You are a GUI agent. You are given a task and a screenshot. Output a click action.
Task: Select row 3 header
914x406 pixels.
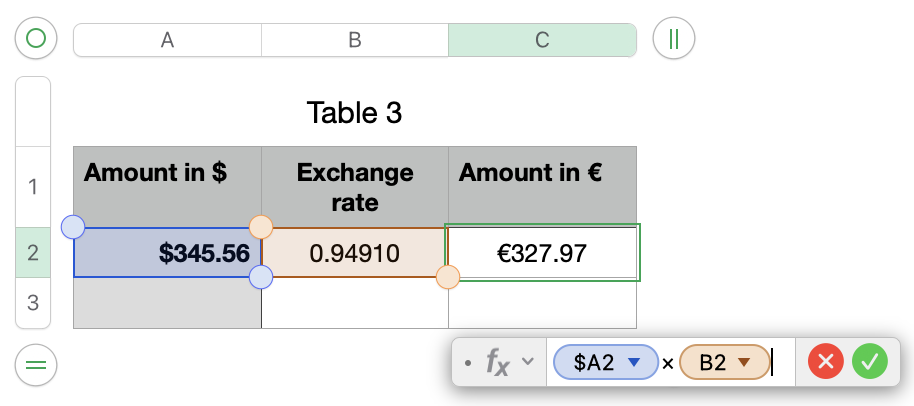point(33,302)
